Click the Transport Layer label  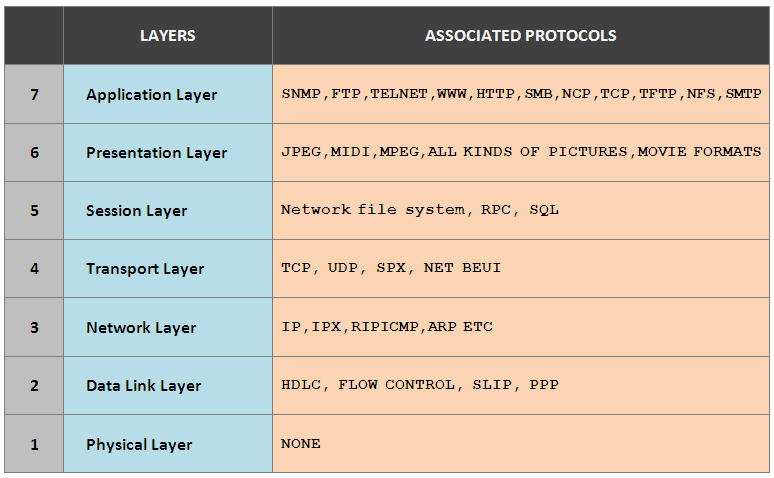pyautogui.click(x=145, y=269)
